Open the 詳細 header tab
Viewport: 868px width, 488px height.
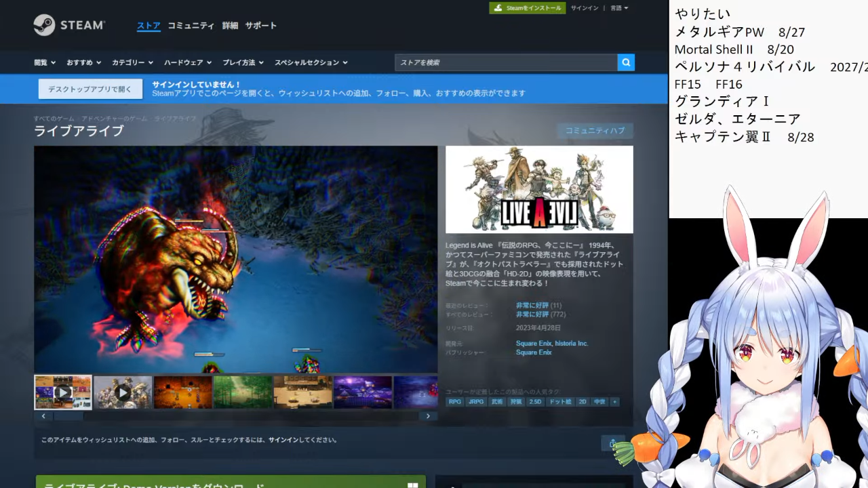(x=230, y=26)
